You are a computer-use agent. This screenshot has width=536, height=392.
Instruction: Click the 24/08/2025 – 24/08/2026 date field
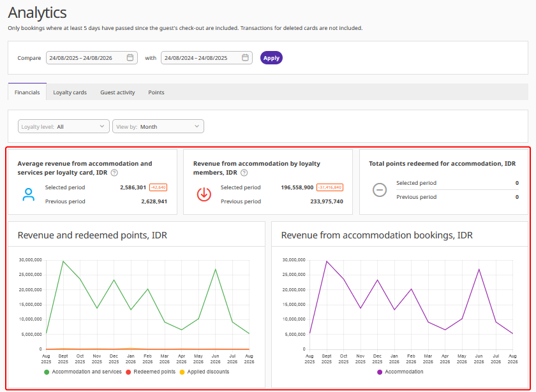tap(92, 58)
